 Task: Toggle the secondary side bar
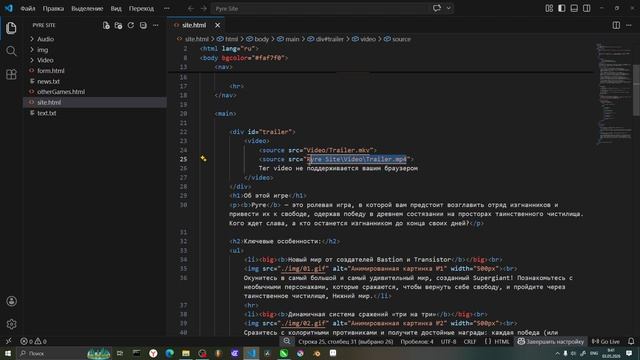pyautogui.click(x=587, y=8)
